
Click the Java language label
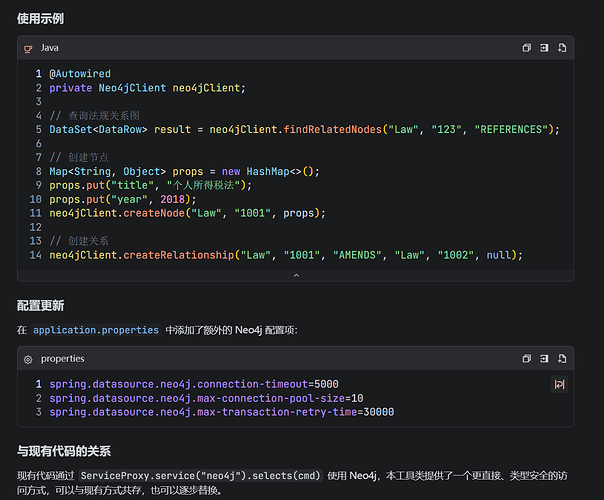pos(50,48)
